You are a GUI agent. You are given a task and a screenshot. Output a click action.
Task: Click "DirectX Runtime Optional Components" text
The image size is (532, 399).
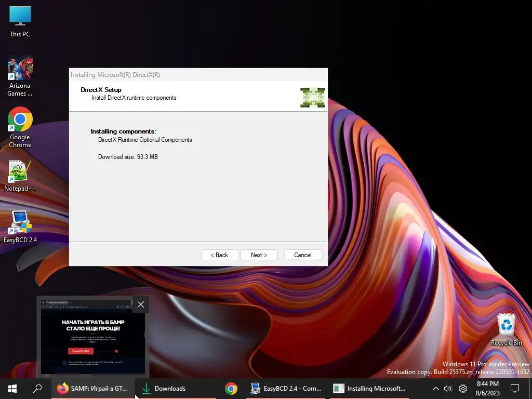point(145,140)
